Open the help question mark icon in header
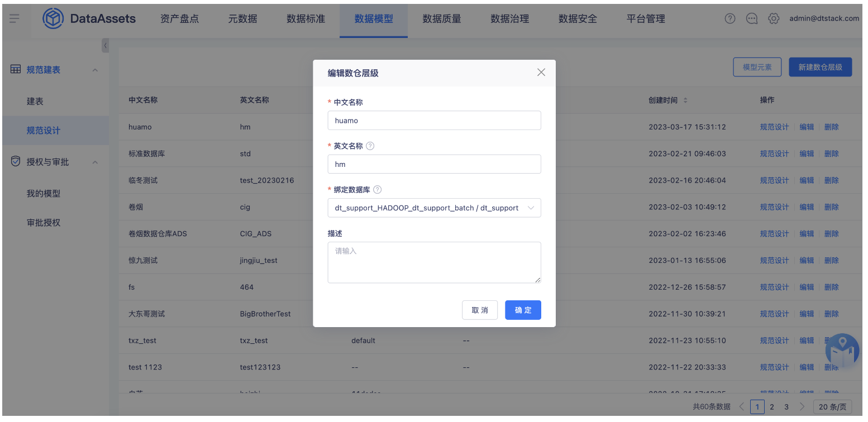Viewport: 868px width, 422px height. [730, 18]
